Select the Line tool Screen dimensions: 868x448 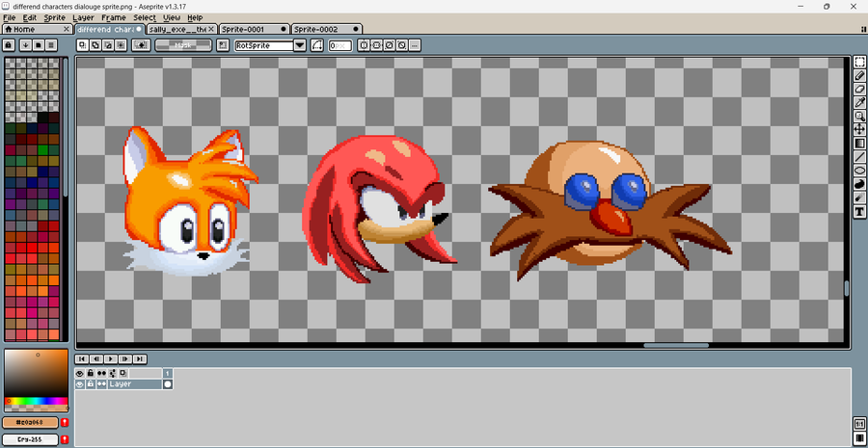coord(859,157)
